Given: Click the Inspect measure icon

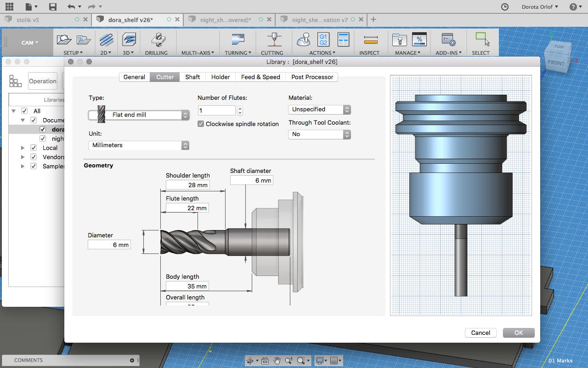Looking at the screenshot, I should tap(370, 40).
